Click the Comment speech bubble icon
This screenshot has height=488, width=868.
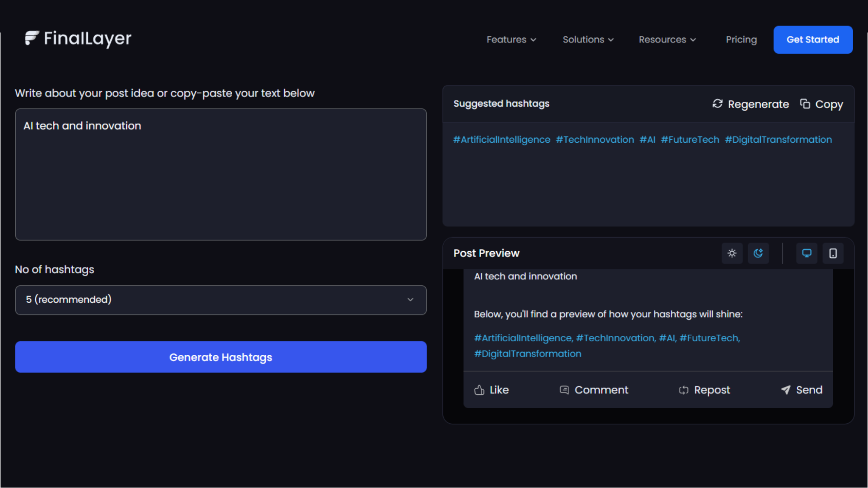click(x=564, y=390)
